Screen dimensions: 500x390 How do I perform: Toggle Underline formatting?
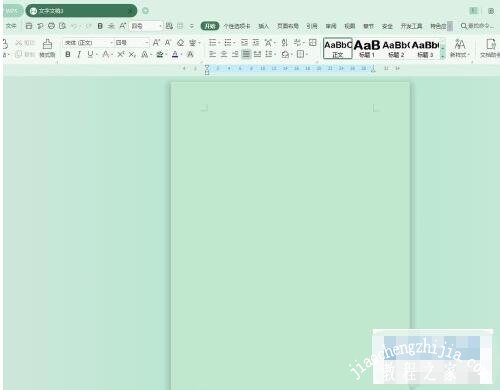90,54
